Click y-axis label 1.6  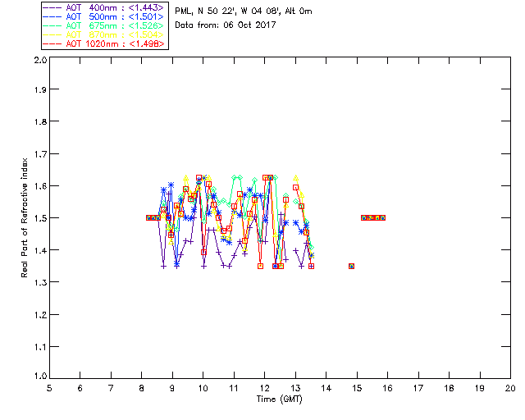(40, 186)
